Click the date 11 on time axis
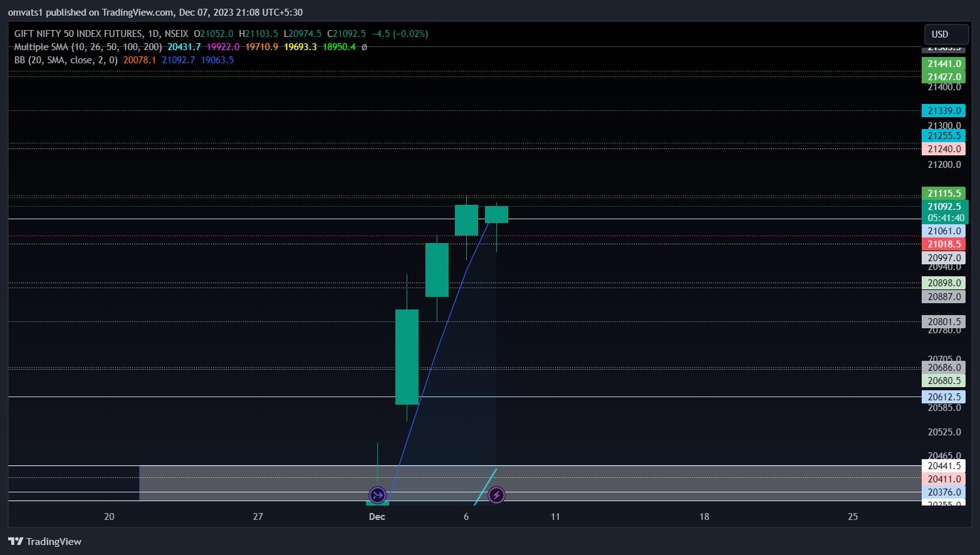Image resolution: width=980 pixels, height=555 pixels. pos(555,517)
